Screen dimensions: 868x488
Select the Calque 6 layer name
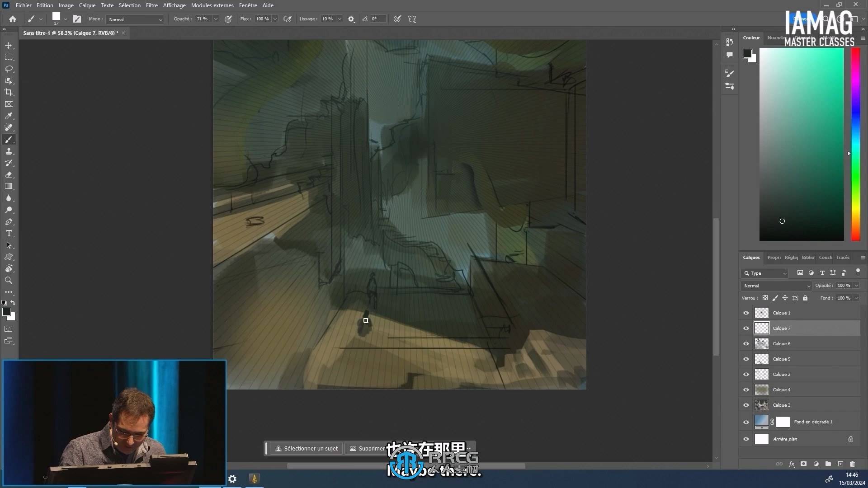[x=782, y=344]
